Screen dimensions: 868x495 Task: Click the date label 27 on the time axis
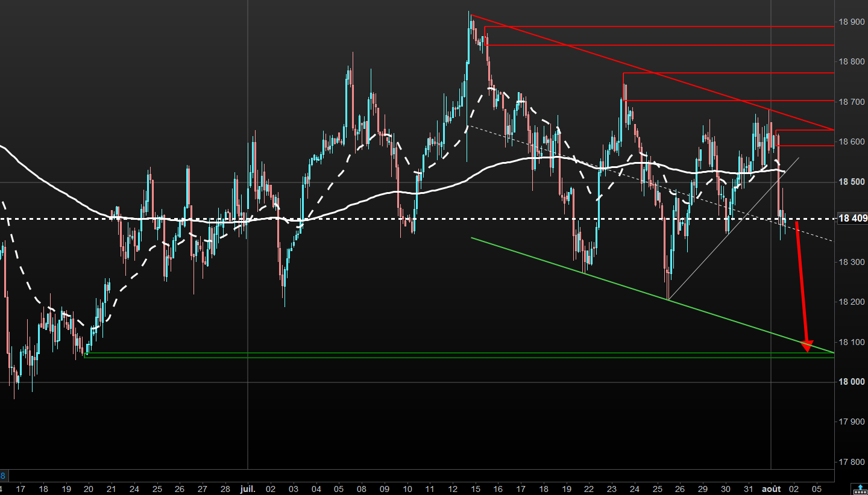pyautogui.click(x=203, y=488)
